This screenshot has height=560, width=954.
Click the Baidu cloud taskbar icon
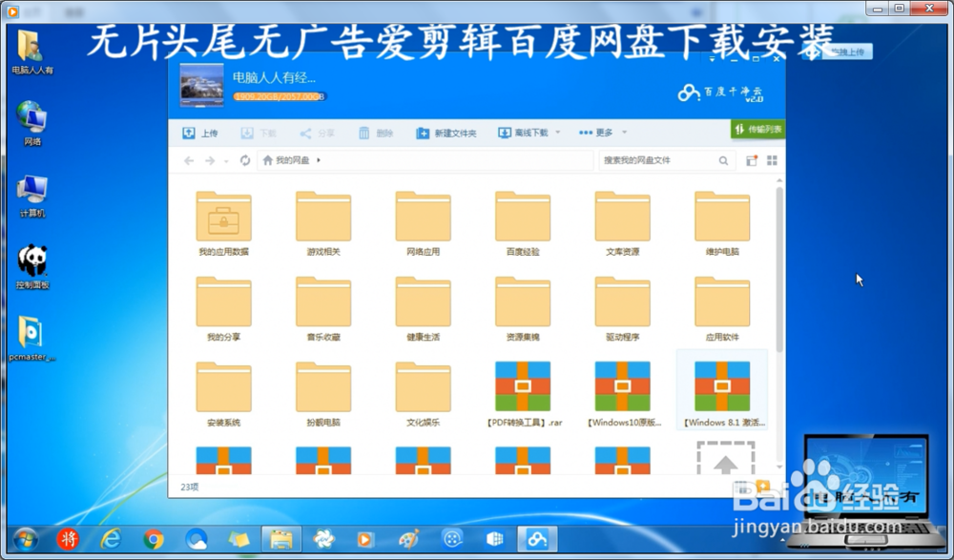point(536,539)
